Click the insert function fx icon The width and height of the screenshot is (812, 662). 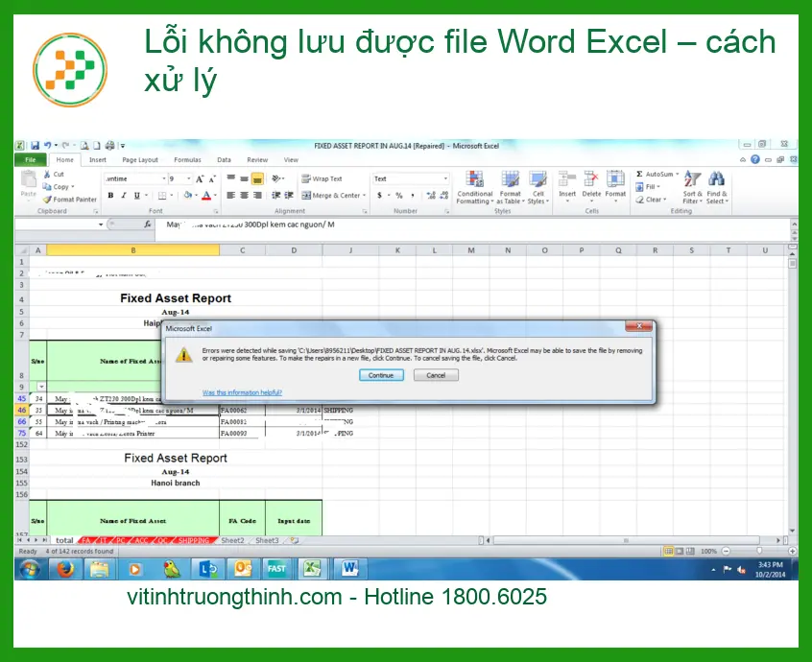[148, 225]
